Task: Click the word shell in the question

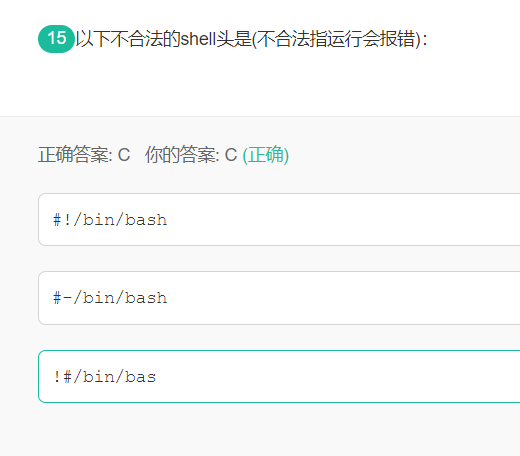Action: point(198,39)
